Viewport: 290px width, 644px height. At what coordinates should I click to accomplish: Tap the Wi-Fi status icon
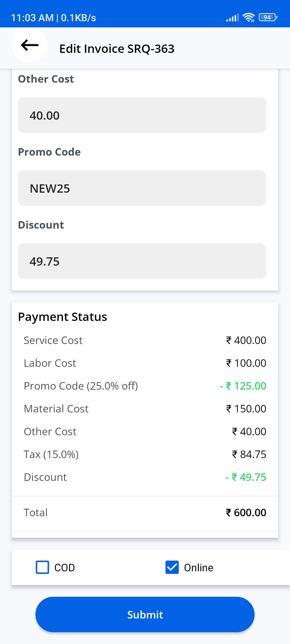pyautogui.click(x=248, y=17)
